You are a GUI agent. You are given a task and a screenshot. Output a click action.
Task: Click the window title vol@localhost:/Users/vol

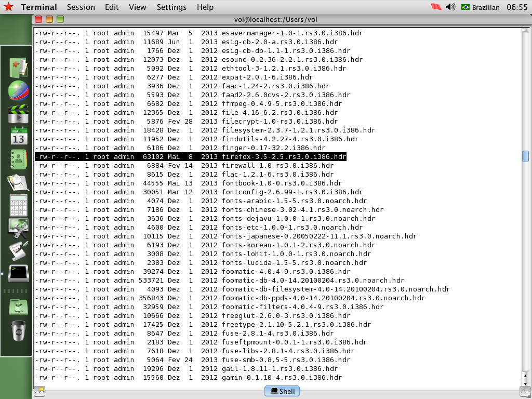275,19
